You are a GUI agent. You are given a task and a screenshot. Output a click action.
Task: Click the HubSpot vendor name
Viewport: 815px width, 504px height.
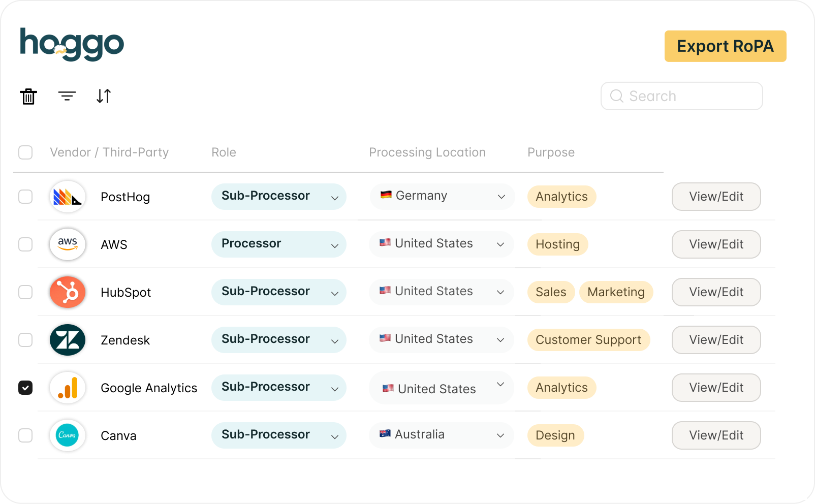pos(126,293)
